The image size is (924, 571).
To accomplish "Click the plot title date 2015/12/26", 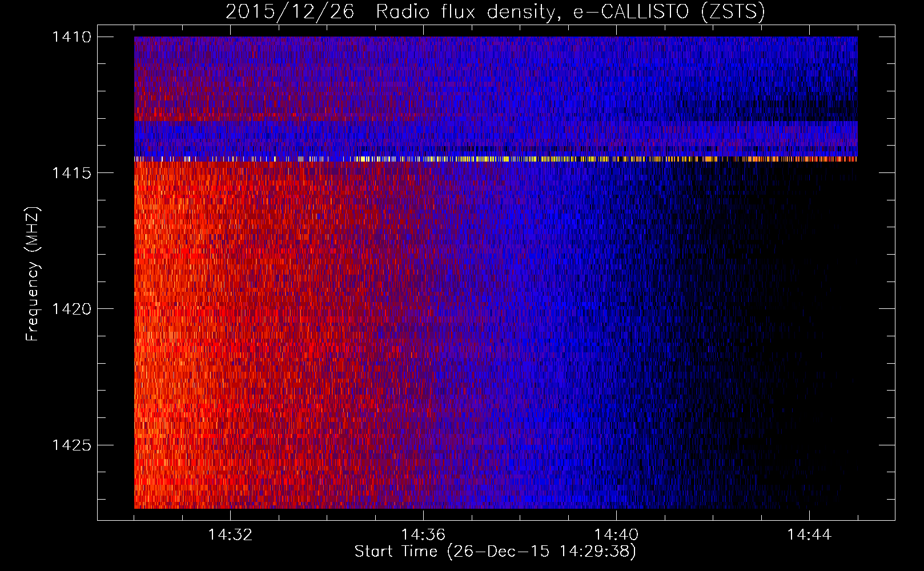I will [x=290, y=12].
